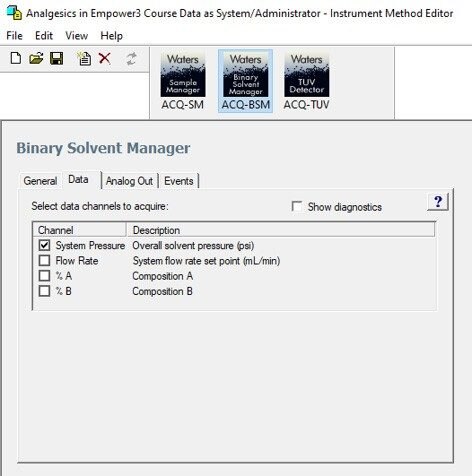Select the ACQ-BSM Binary Solvent Manager icon
Image resolution: width=472 pixels, height=476 pixels.
coord(245,81)
